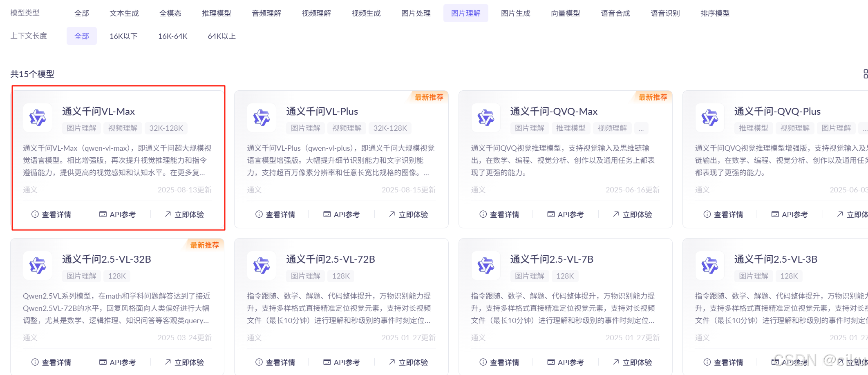The image size is (868, 375).
Task: Select the 图片理解 model type filter
Action: click(466, 13)
